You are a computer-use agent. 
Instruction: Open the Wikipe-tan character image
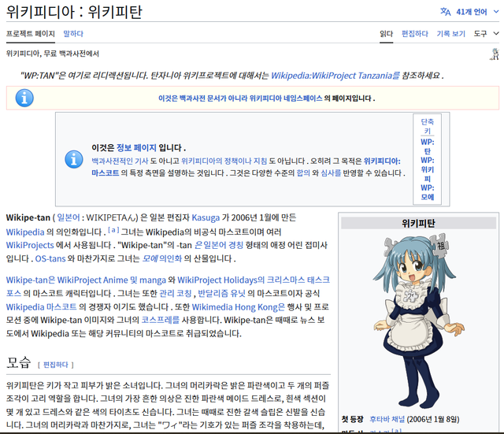point(418,321)
